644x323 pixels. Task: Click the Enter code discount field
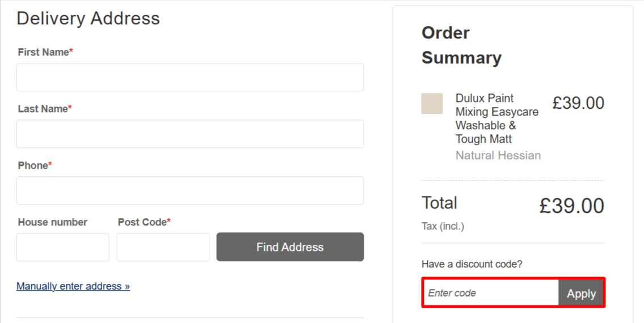[x=491, y=293]
